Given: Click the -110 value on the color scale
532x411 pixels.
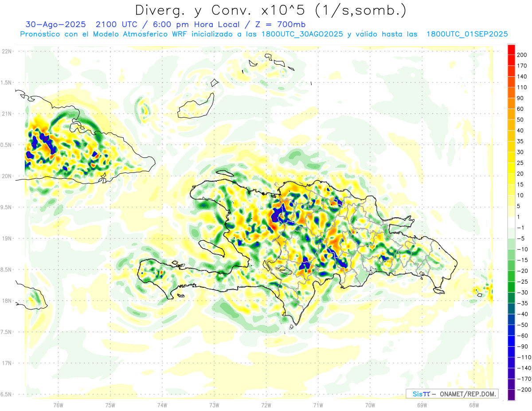Looking at the screenshot, I should [x=524, y=357].
